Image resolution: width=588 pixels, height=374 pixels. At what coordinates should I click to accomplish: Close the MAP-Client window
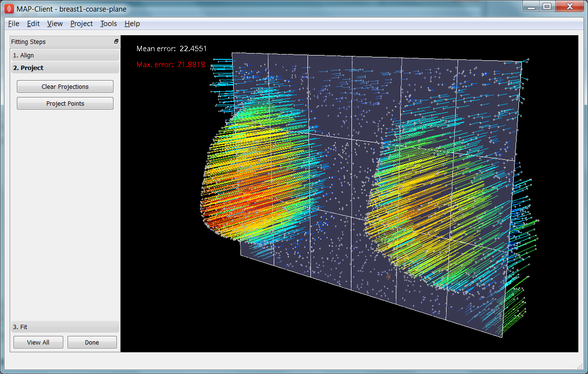[x=569, y=6]
